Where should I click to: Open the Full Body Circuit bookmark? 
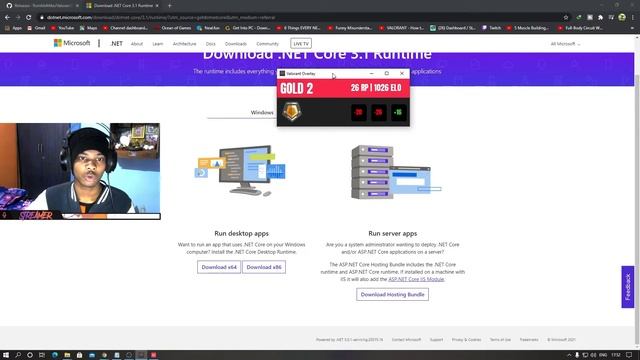pos(580,28)
